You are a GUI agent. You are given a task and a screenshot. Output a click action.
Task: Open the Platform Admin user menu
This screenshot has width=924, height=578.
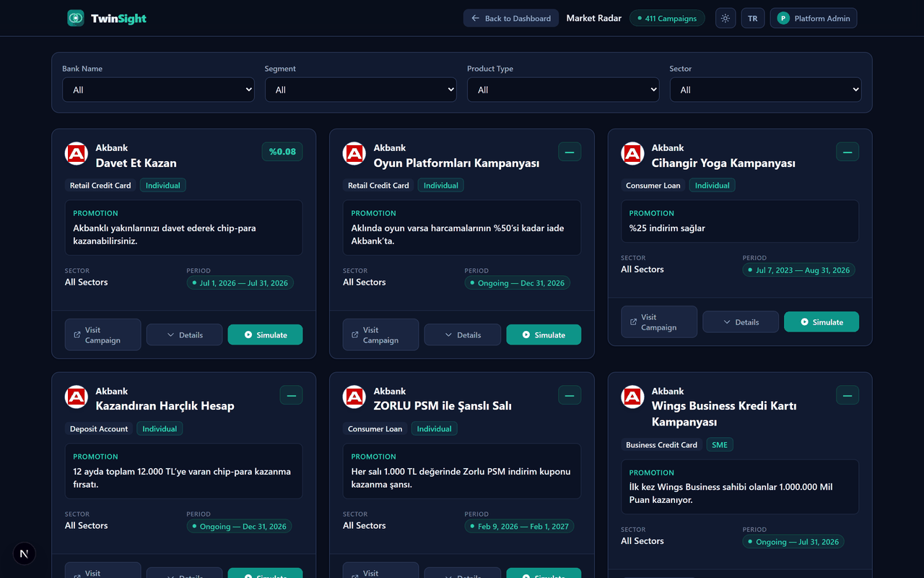click(x=814, y=18)
